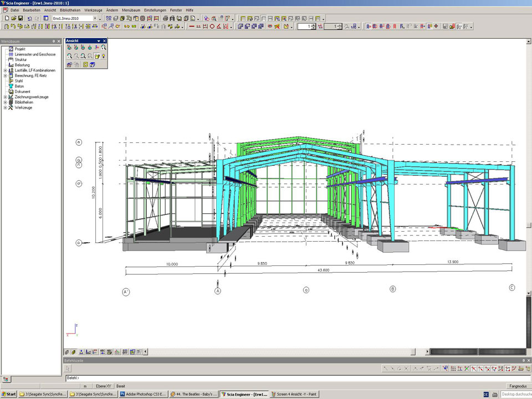The image size is (532, 399).
Task: Select Struktur in the menu tree
Action: pyautogui.click(x=21, y=60)
